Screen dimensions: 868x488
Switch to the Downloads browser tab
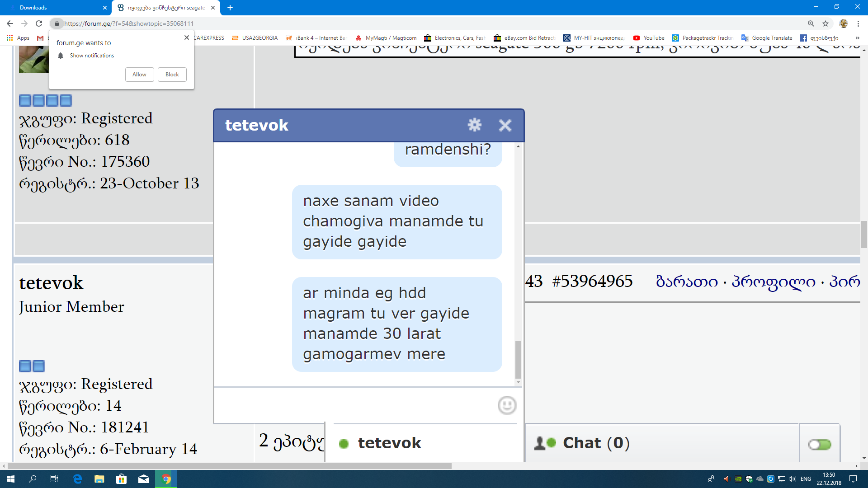[x=33, y=8]
